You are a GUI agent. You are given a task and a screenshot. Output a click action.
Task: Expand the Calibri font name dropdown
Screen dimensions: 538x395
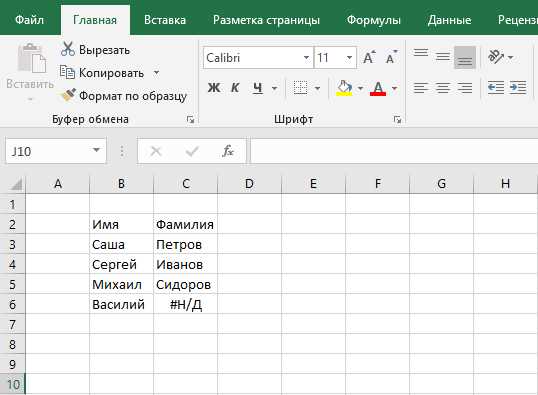click(306, 58)
